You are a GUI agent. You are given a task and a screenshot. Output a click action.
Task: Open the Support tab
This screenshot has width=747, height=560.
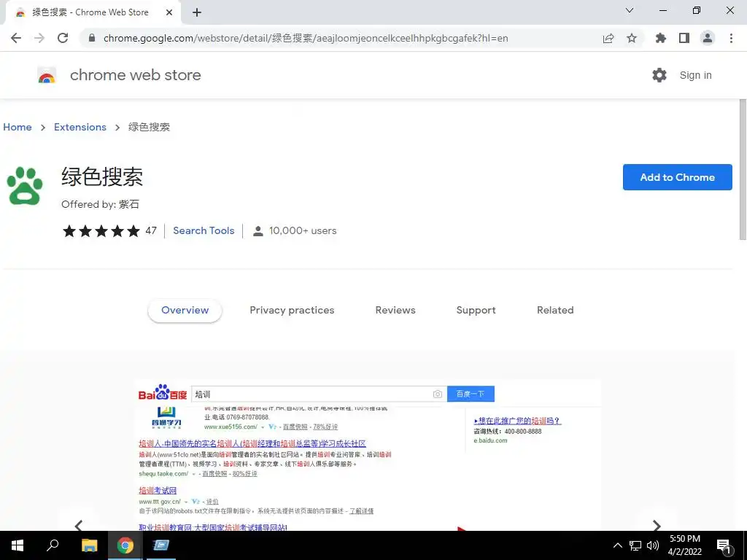[x=476, y=310]
